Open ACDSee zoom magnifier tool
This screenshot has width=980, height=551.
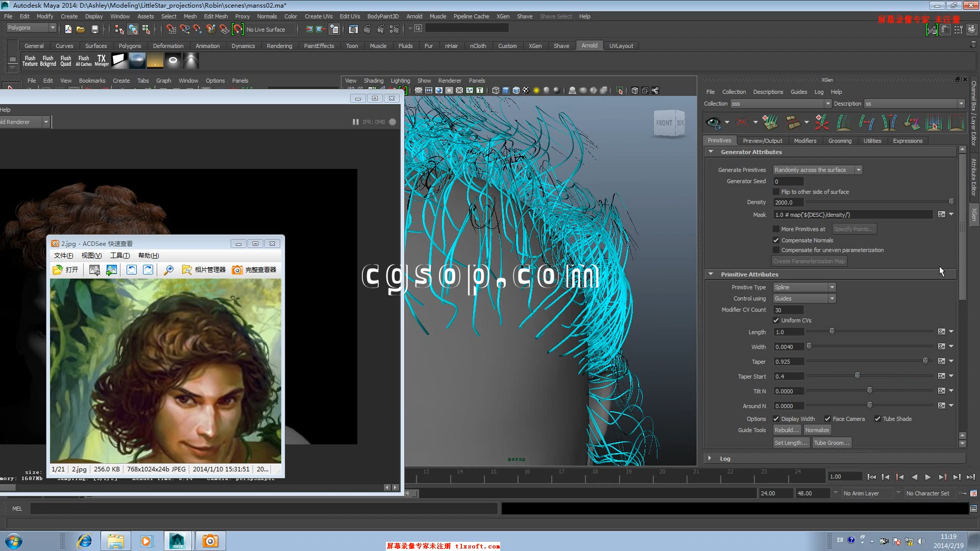[x=168, y=270]
